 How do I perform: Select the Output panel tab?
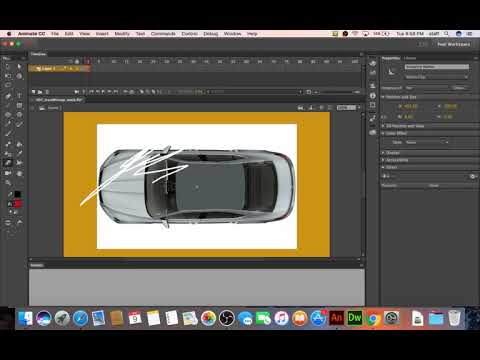(x=37, y=265)
